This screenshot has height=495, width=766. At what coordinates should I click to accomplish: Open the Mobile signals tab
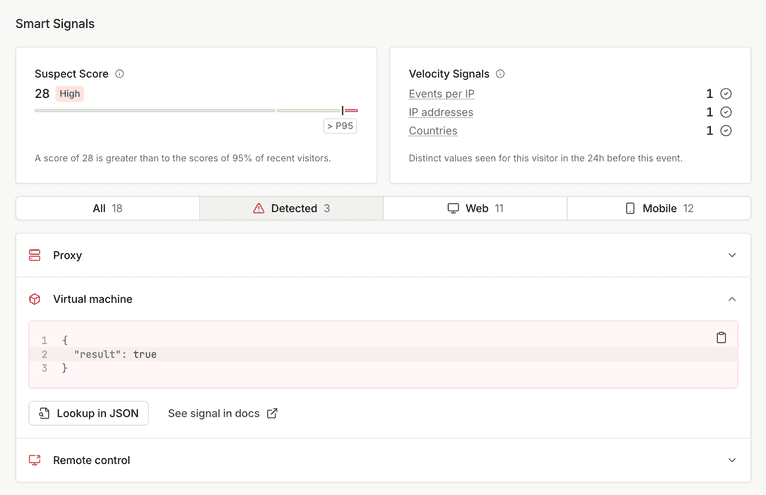(x=659, y=208)
